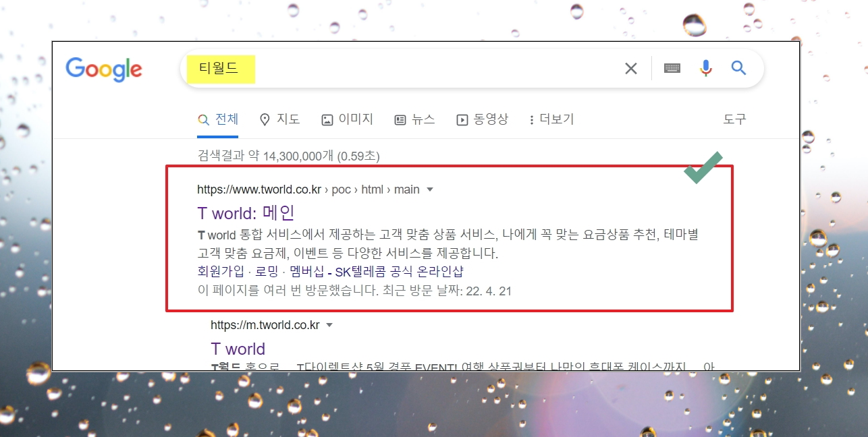Run the search with the magnifier icon
Viewport: 868px width, 437px height.
pos(739,67)
